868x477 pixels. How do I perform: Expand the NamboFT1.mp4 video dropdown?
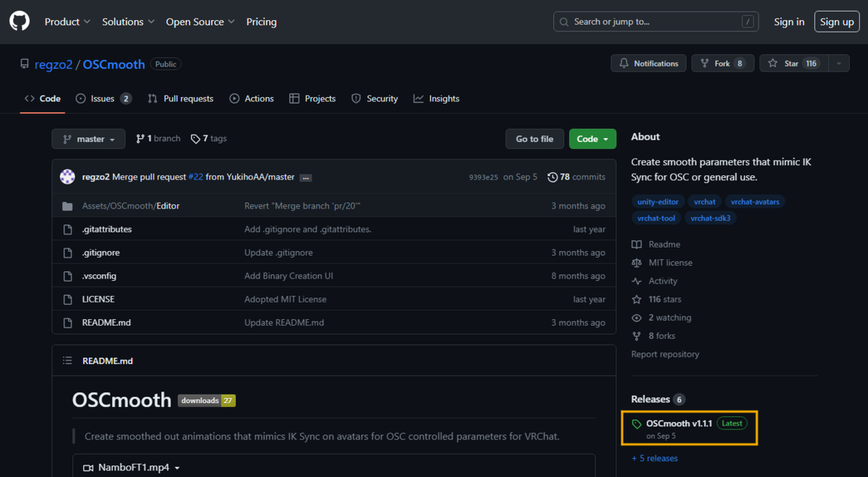[132, 468]
